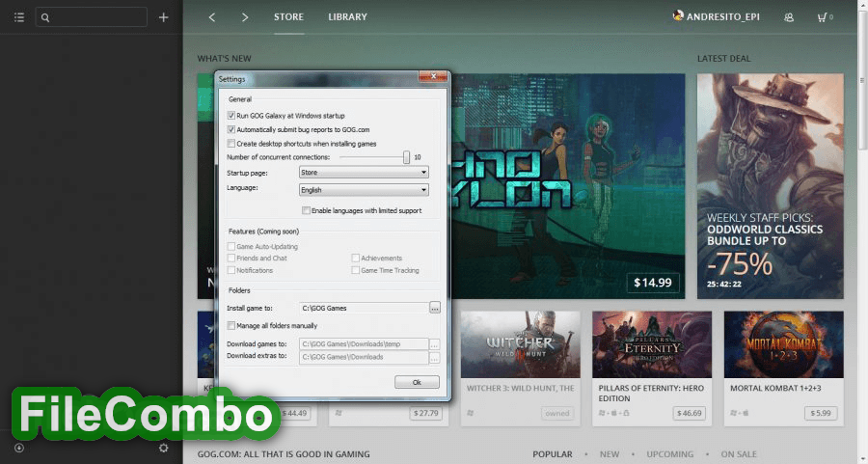868x464 pixels.
Task: Select the ON SALE filter
Action: coord(739,454)
